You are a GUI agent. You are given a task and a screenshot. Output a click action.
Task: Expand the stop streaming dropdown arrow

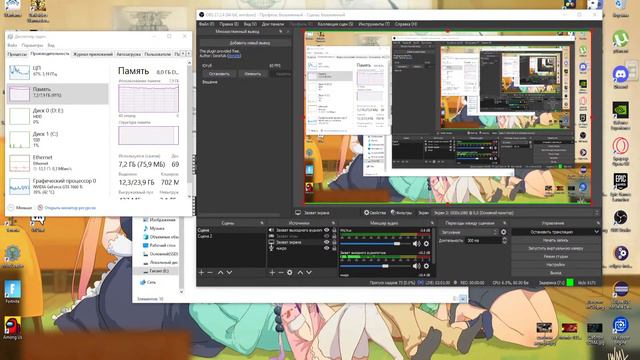pyautogui.click(x=596, y=231)
